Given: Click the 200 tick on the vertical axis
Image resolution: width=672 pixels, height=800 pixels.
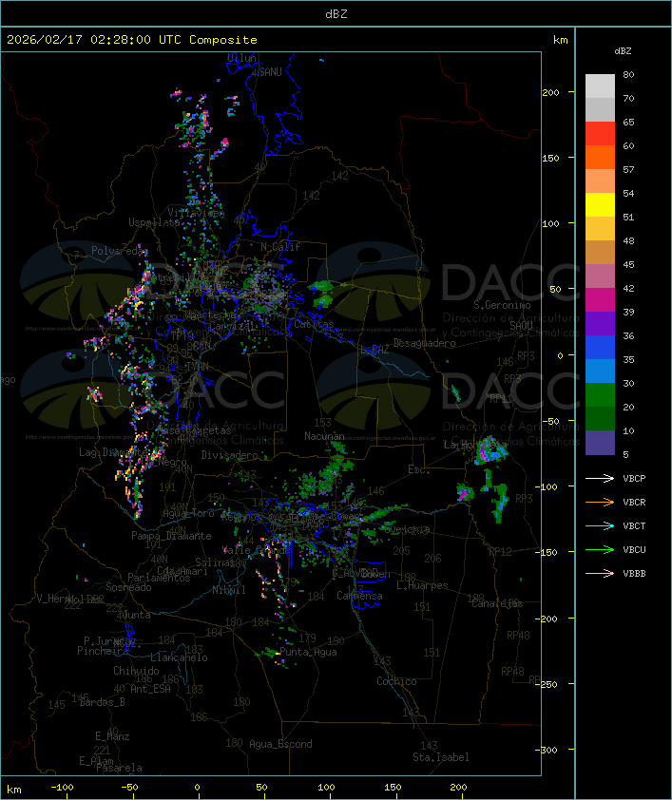Looking at the screenshot, I should 550,92.
